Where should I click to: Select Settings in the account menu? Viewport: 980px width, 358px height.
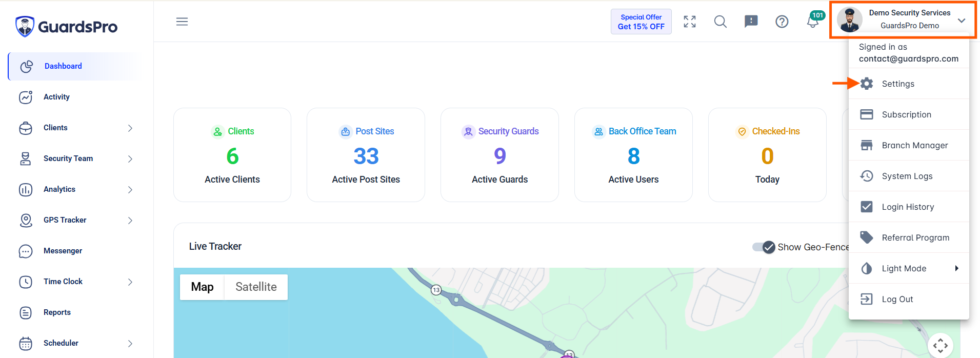click(x=909, y=84)
